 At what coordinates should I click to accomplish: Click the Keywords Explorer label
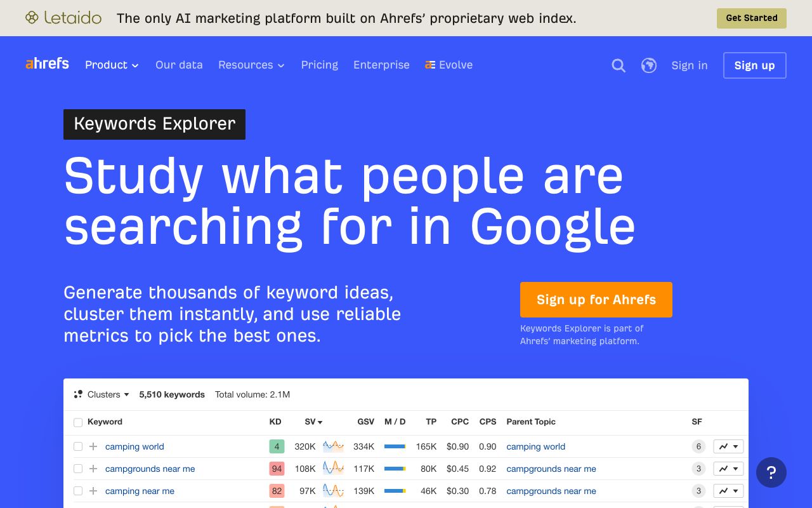[154, 124]
